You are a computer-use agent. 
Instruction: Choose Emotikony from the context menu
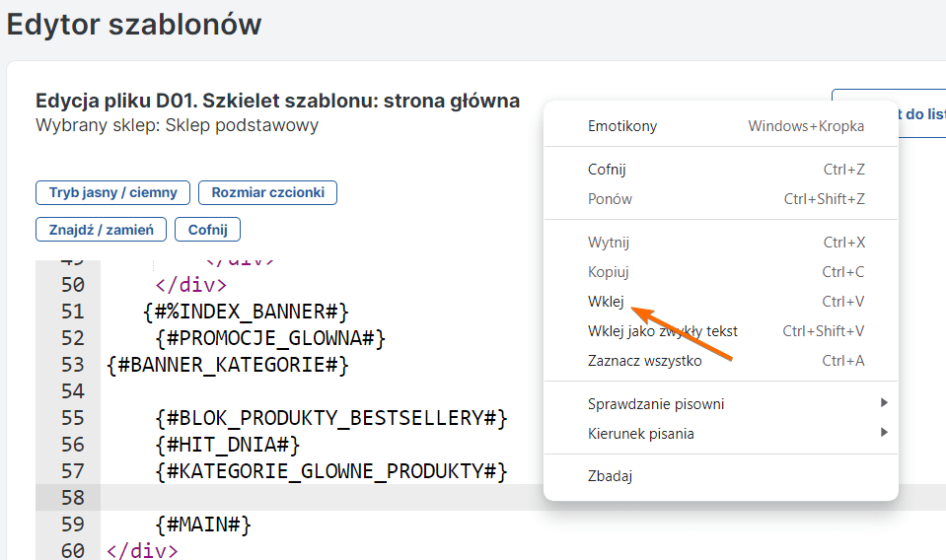coord(622,126)
